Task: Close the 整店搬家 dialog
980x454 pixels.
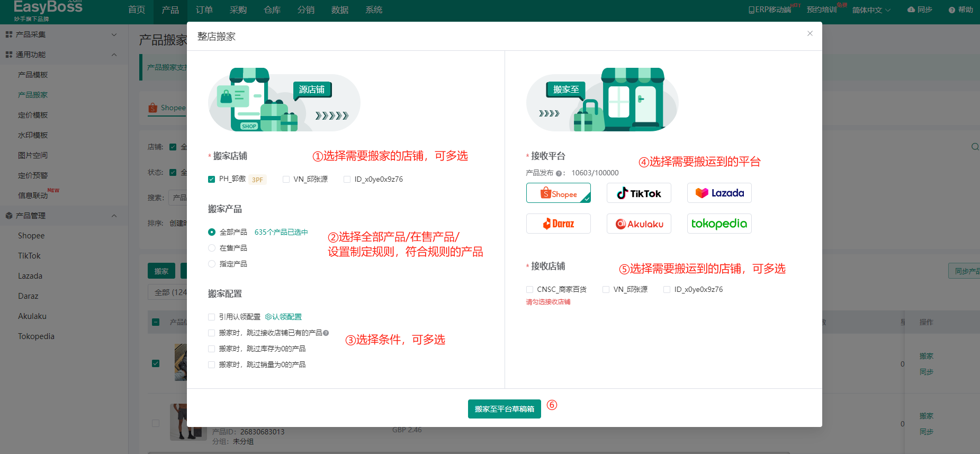Action: 810,33
